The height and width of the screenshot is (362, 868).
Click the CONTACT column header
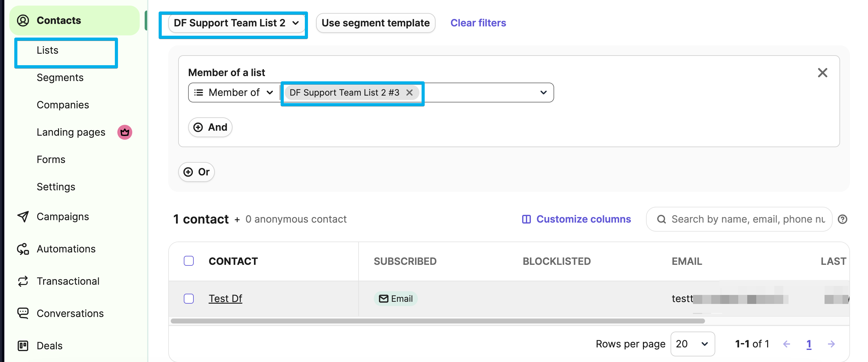click(233, 261)
